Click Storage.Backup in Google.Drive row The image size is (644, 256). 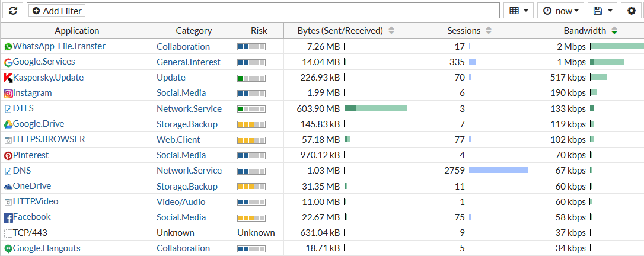(187, 124)
